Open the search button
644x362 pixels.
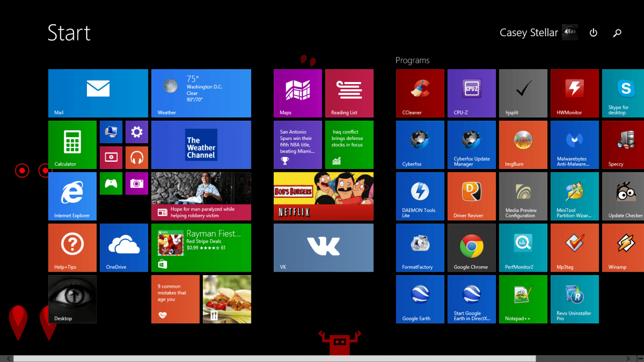coord(617,33)
